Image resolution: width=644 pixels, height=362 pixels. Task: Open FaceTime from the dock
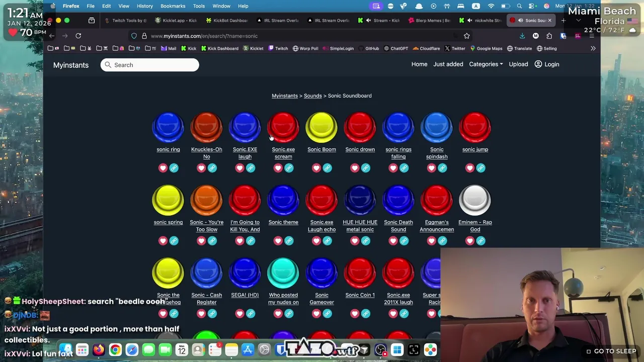(x=165, y=349)
